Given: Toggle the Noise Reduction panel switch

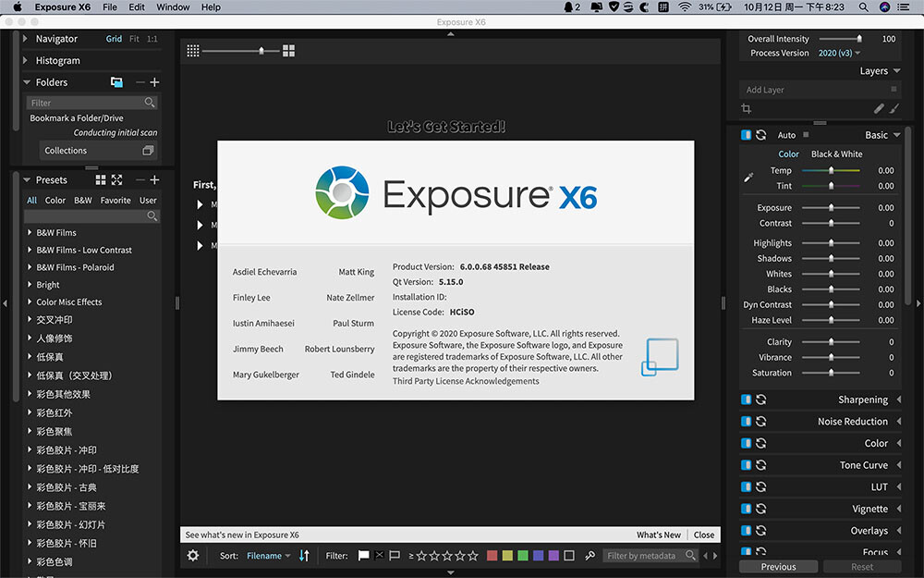Looking at the screenshot, I should coord(746,421).
